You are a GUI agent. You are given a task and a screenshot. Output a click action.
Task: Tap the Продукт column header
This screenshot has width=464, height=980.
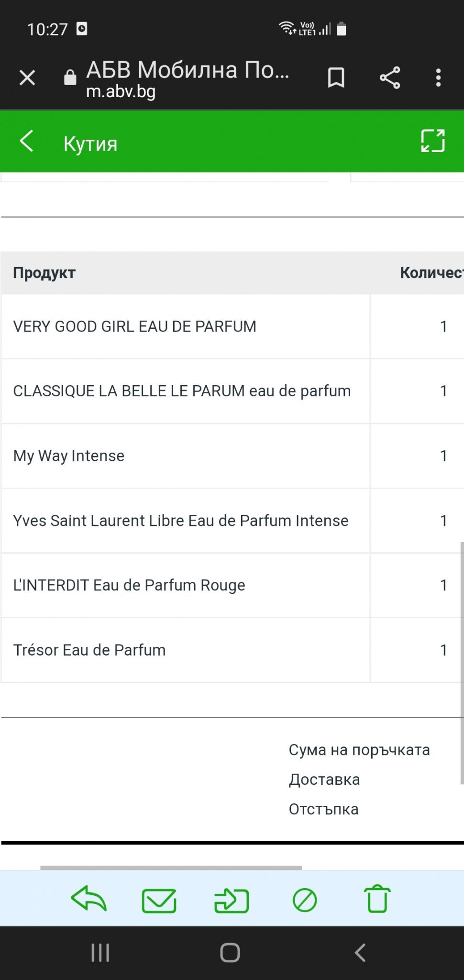tap(44, 273)
